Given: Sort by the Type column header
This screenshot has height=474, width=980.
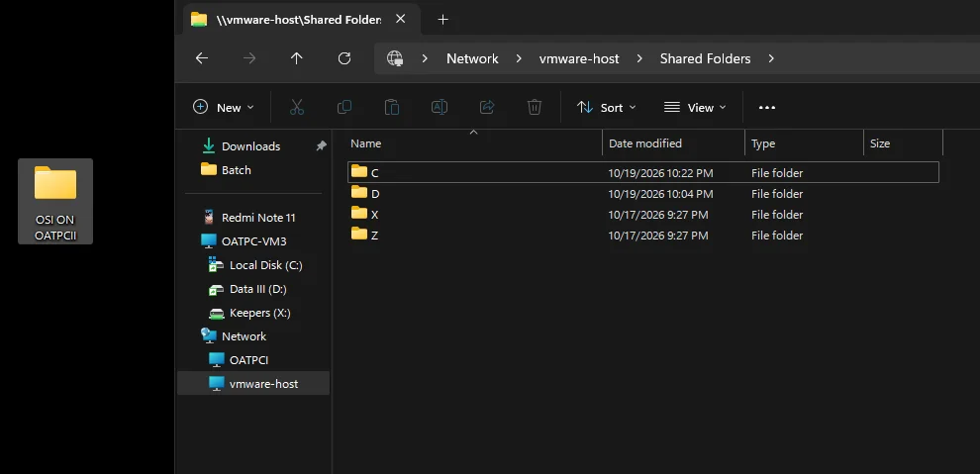Looking at the screenshot, I should (x=805, y=143).
